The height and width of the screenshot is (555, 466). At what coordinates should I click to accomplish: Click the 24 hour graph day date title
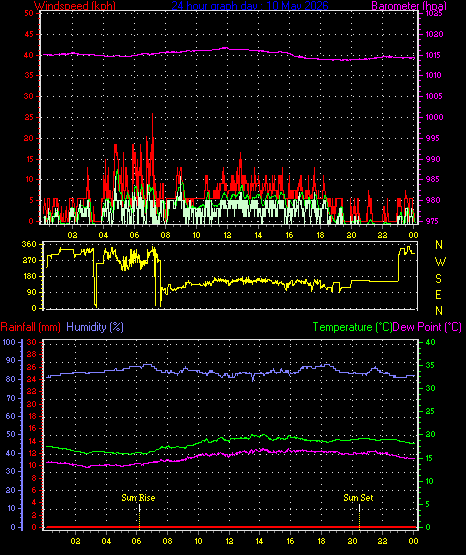[x=250, y=6]
